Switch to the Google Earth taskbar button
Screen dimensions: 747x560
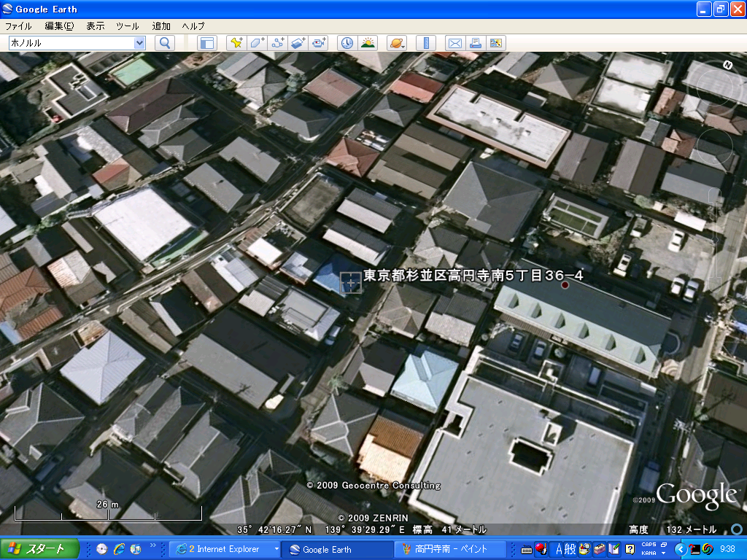[x=336, y=549]
